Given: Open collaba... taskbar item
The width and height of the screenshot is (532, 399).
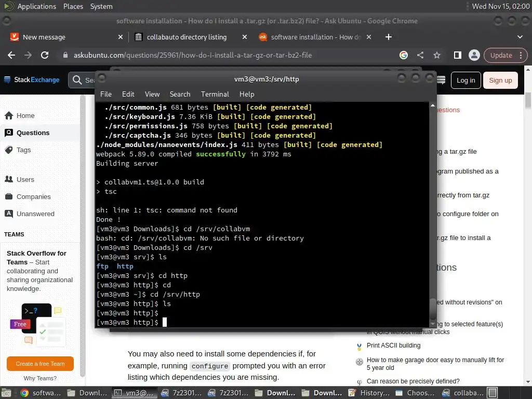Looking at the screenshot, I should click(463, 393).
